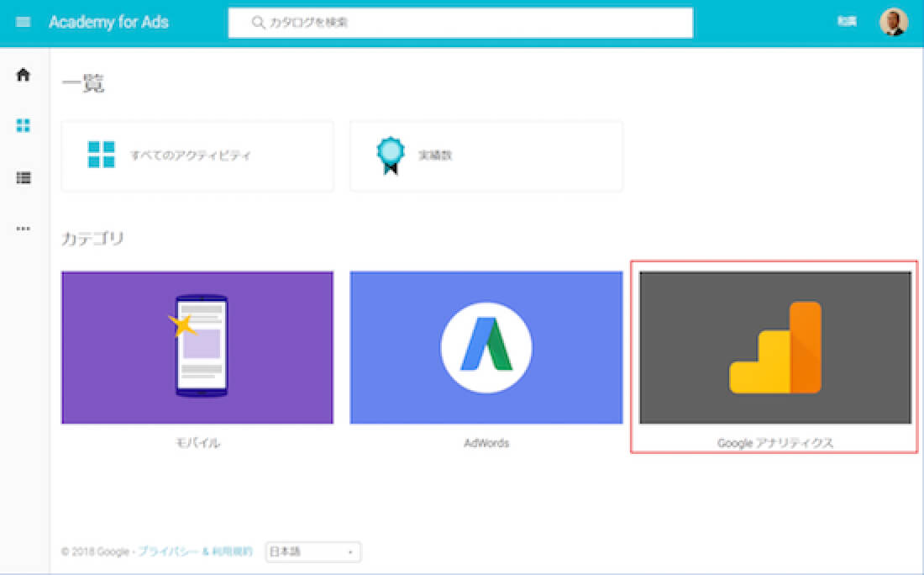924x575 pixels.
Task: Open the 利用規約 footer link
Action: [232, 552]
